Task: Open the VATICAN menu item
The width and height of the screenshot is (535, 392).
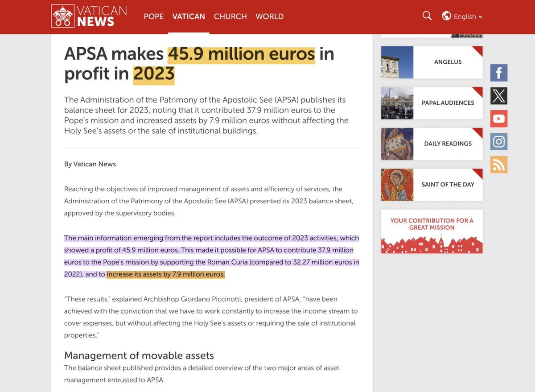Action: pos(189,17)
